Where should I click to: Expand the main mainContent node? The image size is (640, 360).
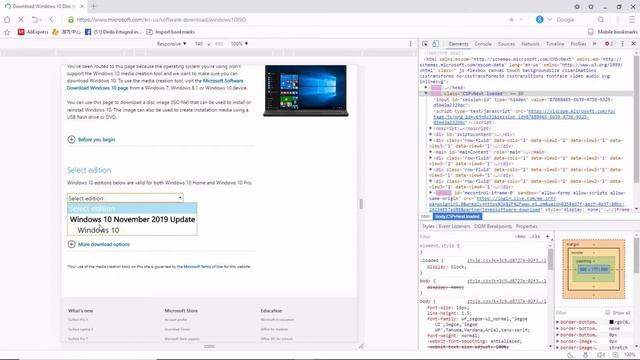tap(431, 152)
